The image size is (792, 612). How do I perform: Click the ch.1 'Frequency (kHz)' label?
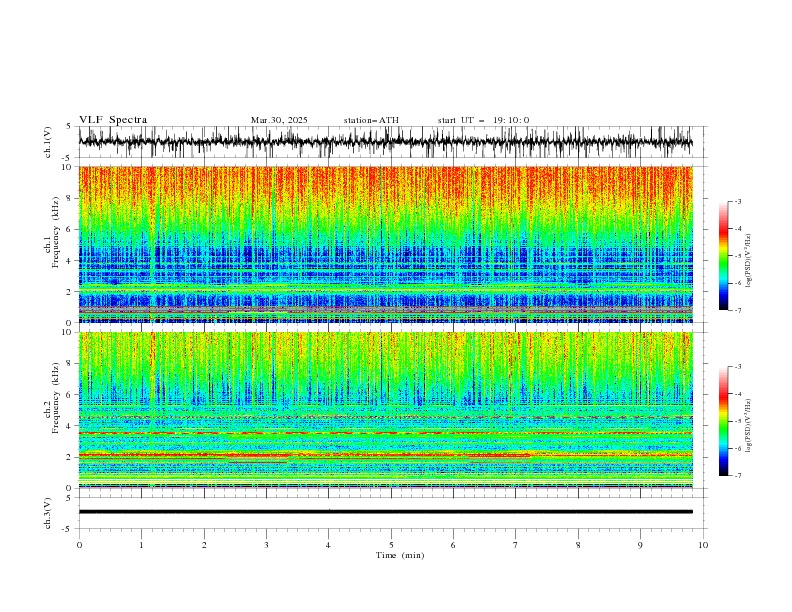[56, 233]
